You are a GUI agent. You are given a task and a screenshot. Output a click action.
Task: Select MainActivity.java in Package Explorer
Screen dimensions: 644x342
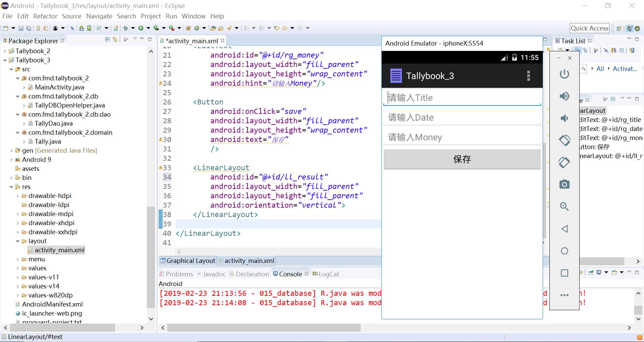pyautogui.click(x=59, y=87)
